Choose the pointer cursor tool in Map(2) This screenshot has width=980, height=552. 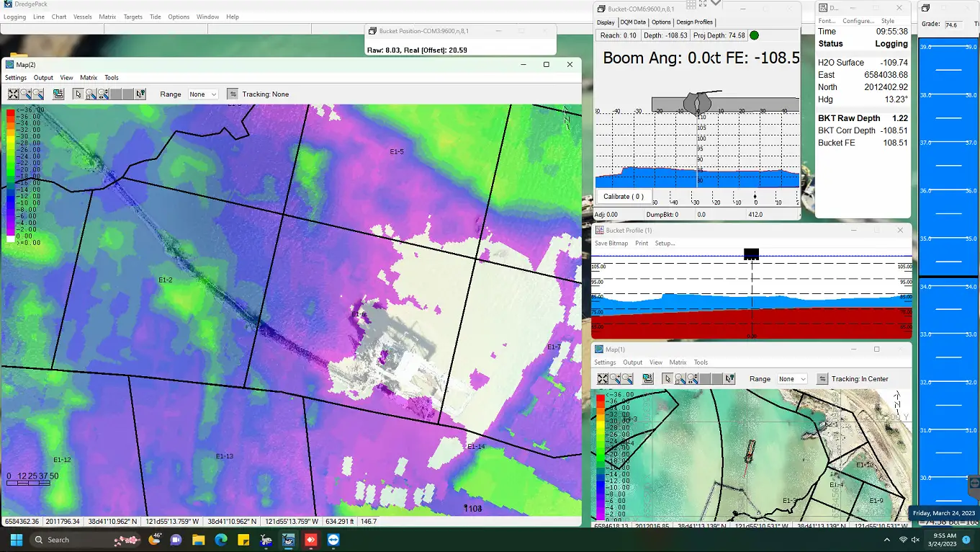click(x=78, y=94)
